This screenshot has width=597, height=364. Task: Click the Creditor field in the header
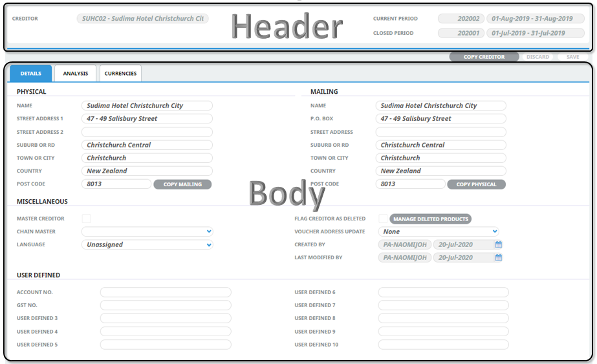[x=143, y=19]
